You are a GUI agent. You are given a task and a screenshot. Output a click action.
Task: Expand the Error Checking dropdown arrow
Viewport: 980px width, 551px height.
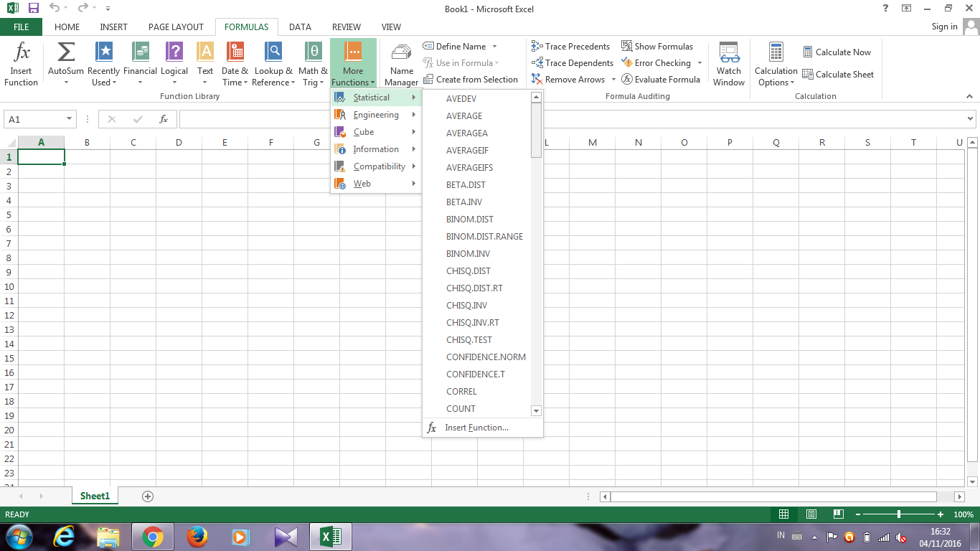click(x=699, y=63)
